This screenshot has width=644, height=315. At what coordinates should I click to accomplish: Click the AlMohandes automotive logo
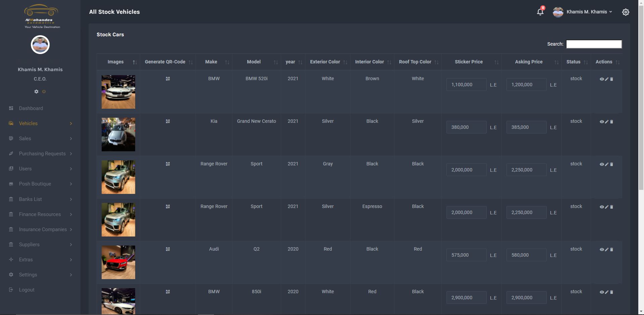(x=42, y=16)
